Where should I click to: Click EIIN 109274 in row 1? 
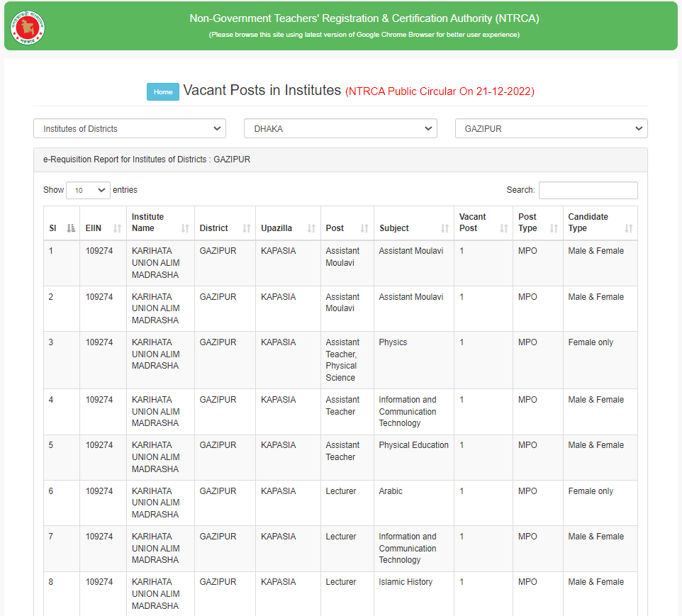[99, 251]
